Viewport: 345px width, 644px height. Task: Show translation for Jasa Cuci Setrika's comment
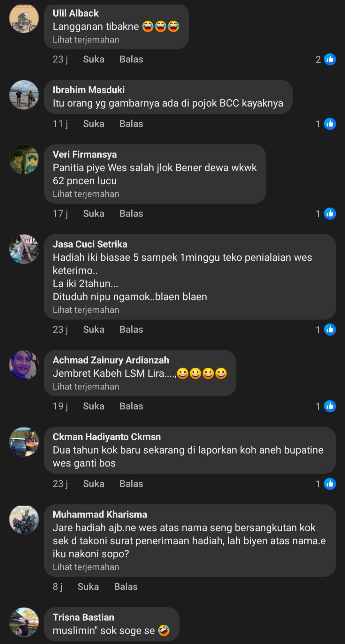tap(86, 310)
